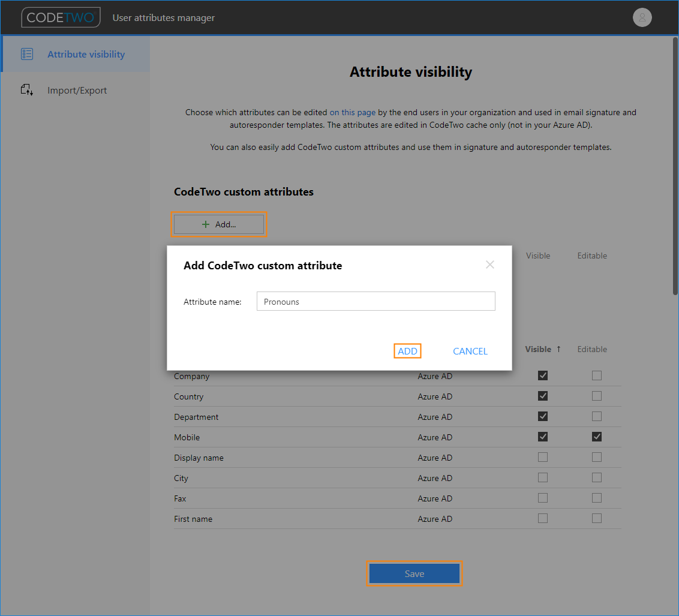The width and height of the screenshot is (679, 616).
Task: Open the user account avatar menu
Action: tap(642, 17)
